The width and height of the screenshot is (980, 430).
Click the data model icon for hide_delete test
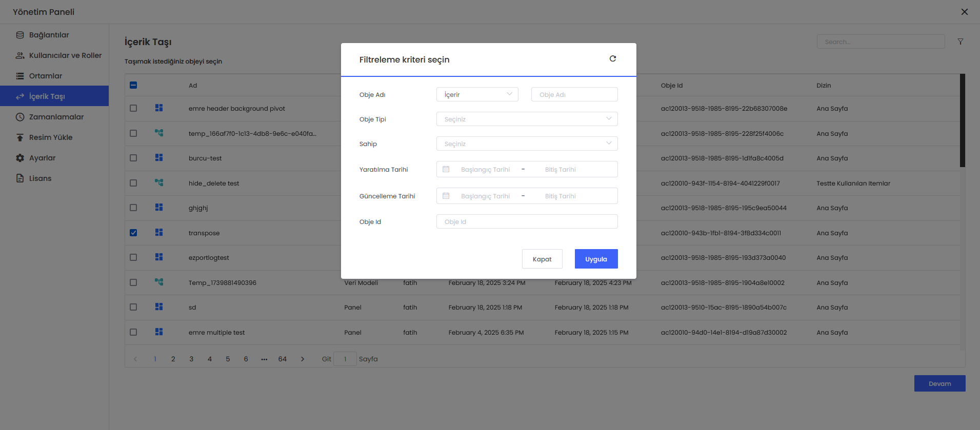click(x=159, y=182)
